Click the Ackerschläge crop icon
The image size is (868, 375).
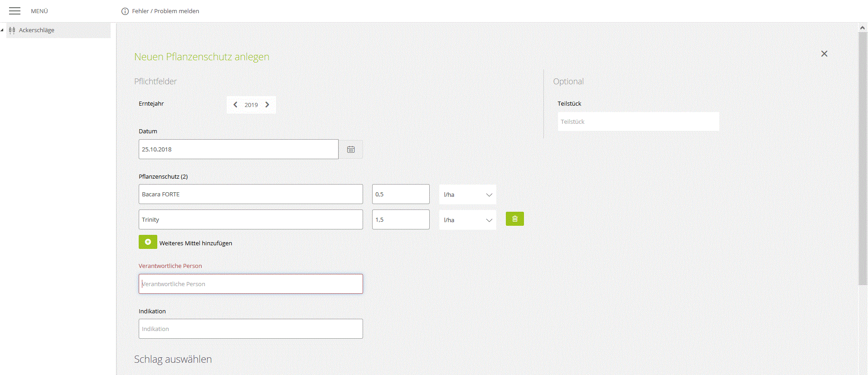point(12,30)
